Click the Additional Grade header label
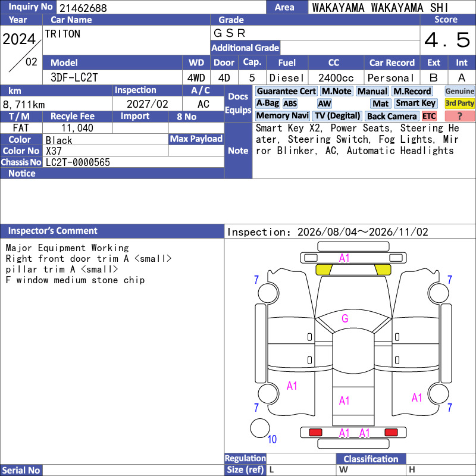Screen dimensions: 476x476 tap(245, 48)
